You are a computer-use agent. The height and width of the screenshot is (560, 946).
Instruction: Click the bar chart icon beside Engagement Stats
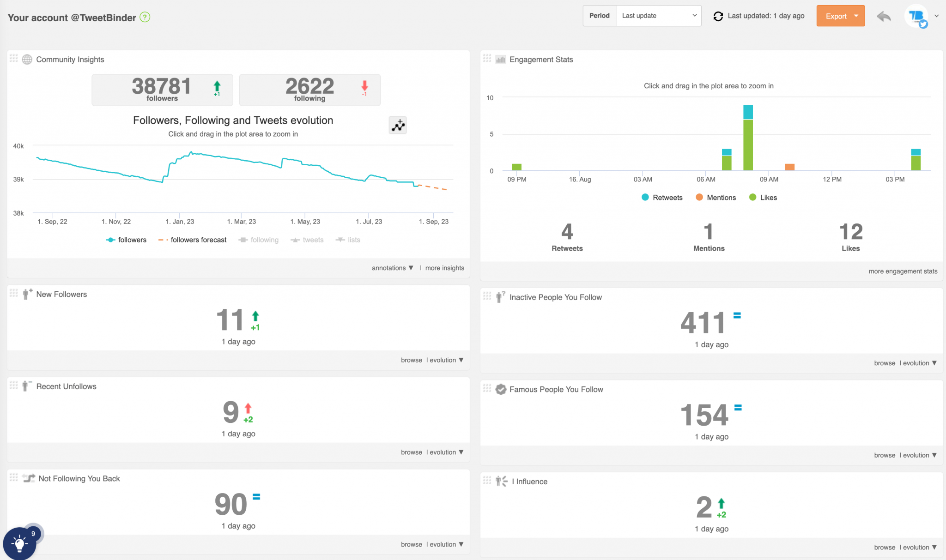(500, 59)
